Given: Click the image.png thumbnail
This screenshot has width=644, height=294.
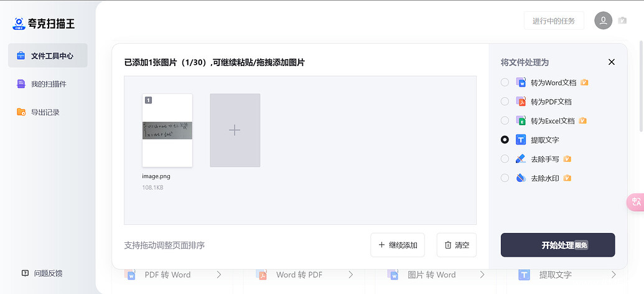Looking at the screenshot, I should point(167,130).
